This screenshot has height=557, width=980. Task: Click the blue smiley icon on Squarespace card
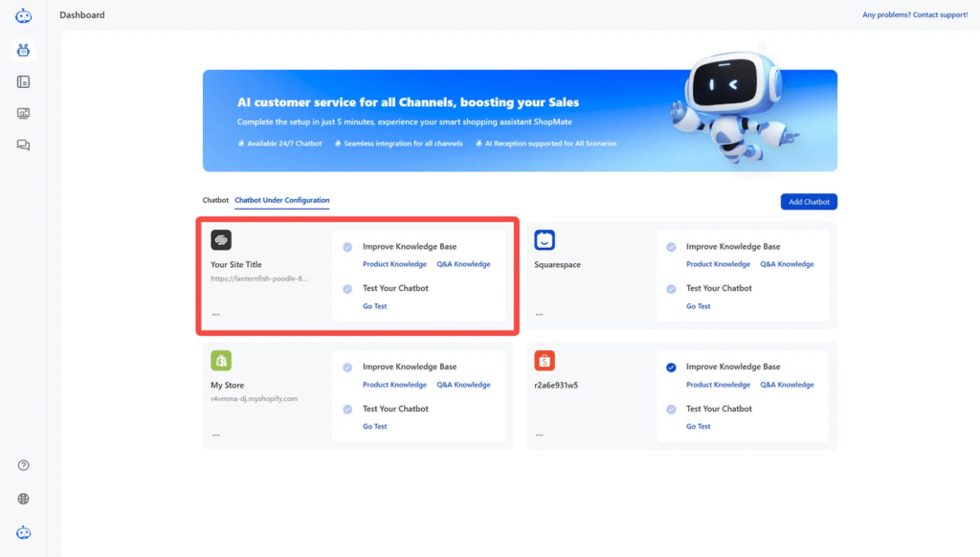[x=545, y=240]
